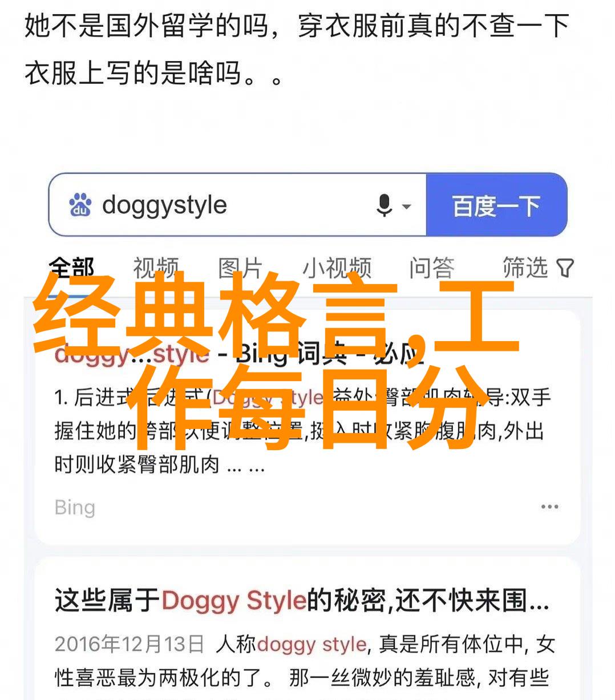
Task: Click the Bing source label
Action: pyautogui.click(x=75, y=507)
